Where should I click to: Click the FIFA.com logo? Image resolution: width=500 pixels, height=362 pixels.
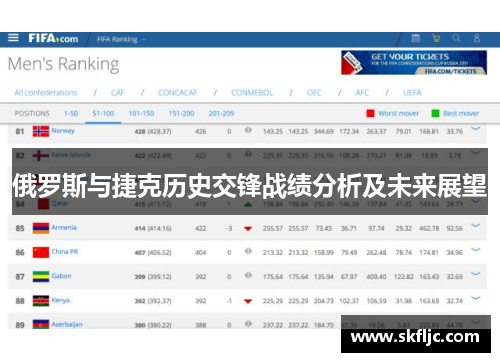tap(53, 39)
